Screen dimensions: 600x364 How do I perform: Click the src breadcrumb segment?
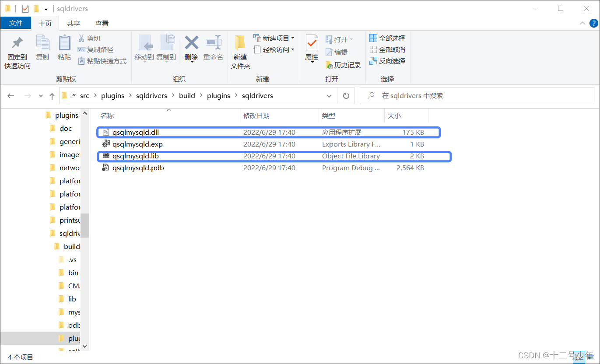pos(84,95)
